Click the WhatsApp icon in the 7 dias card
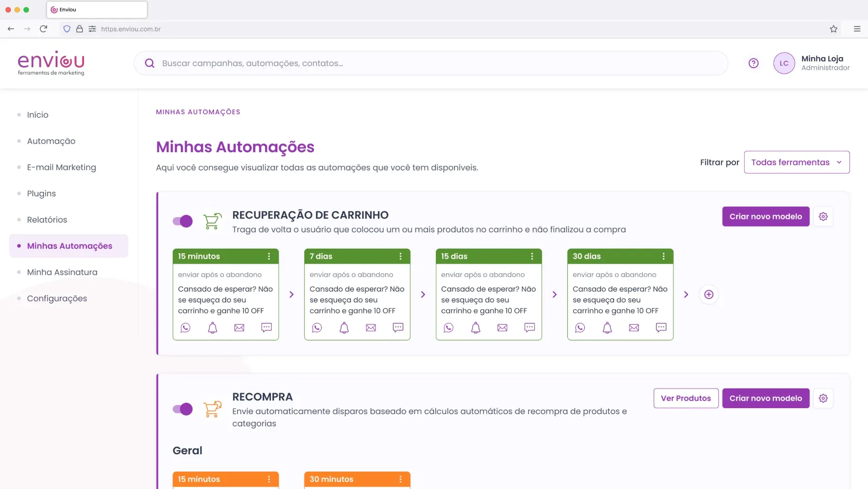 tap(317, 328)
